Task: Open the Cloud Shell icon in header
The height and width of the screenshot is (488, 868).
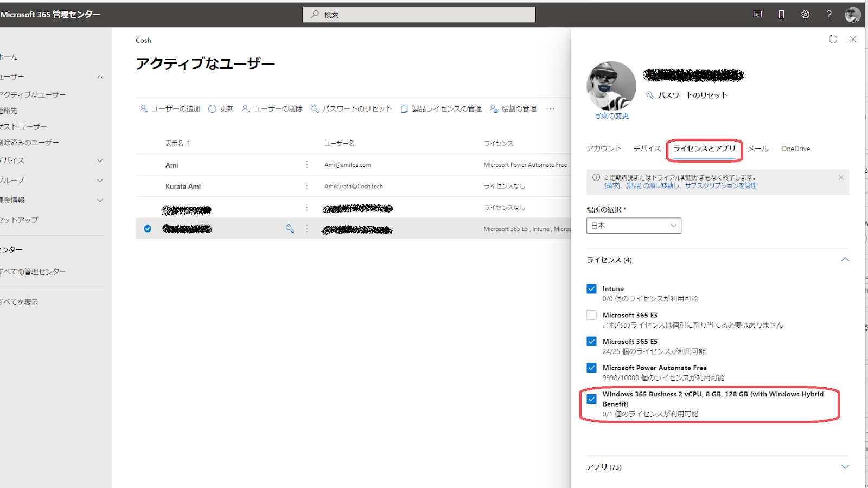Action: point(758,15)
